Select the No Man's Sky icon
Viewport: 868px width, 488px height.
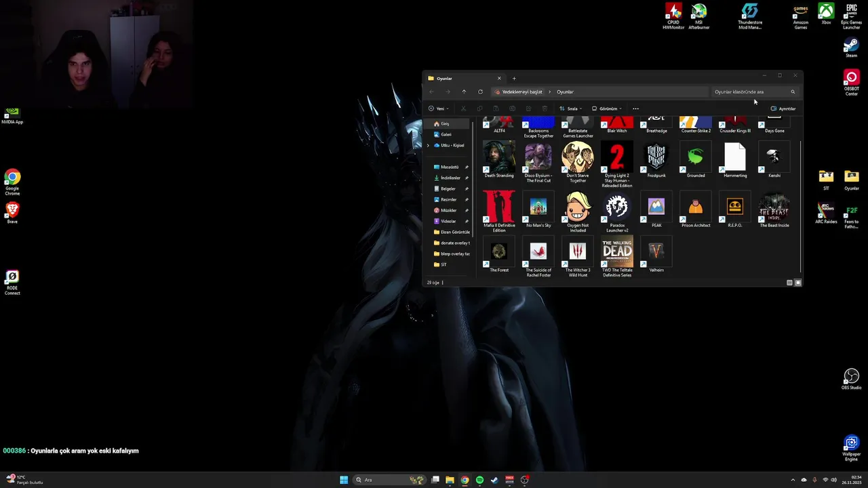tap(538, 210)
